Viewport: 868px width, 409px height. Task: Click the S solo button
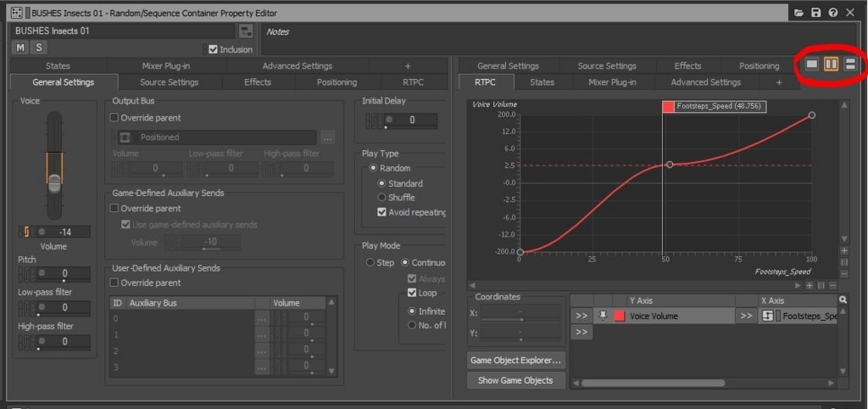pyautogui.click(x=39, y=48)
